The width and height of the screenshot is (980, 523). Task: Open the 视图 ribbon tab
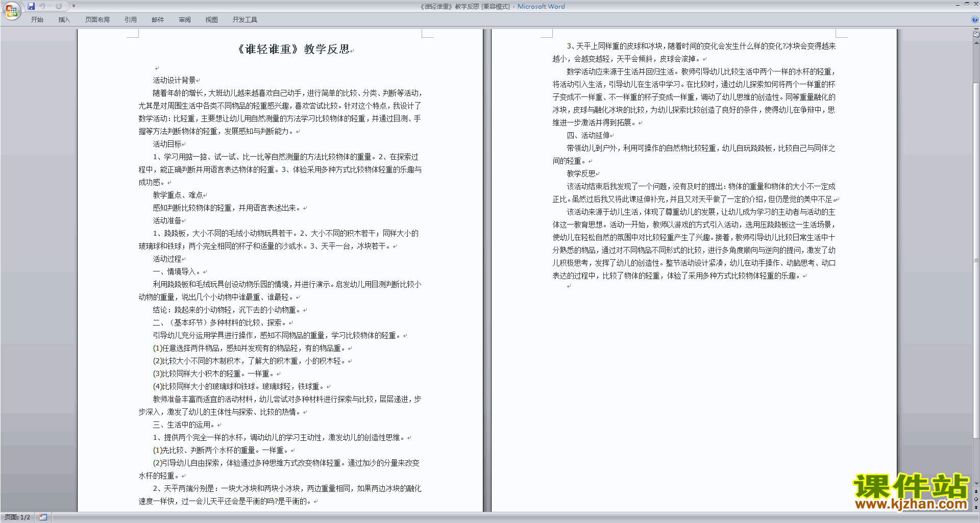pyautogui.click(x=212, y=19)
